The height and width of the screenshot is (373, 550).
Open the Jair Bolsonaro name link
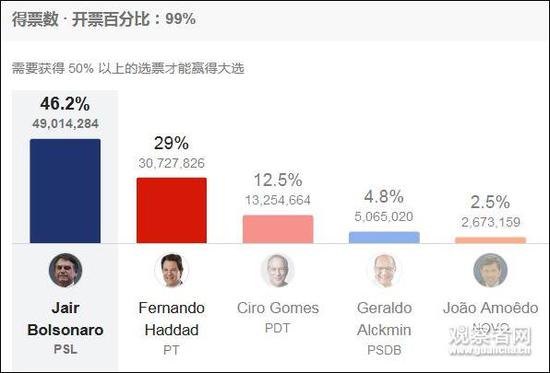[65, 319]
